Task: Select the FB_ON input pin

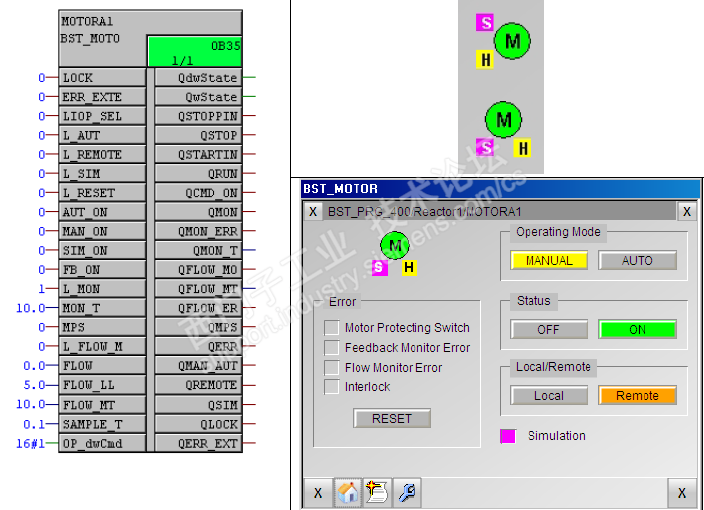Action: [102, 269]
